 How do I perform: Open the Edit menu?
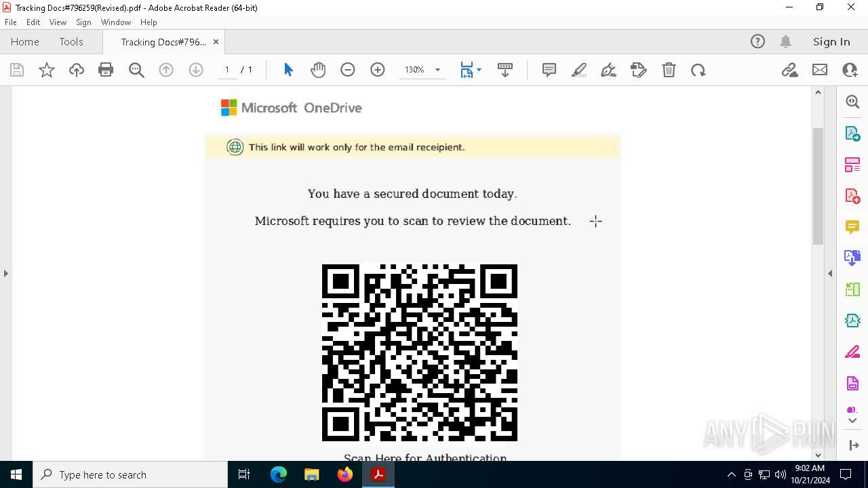pyautogui.click(x=33, y=22)
